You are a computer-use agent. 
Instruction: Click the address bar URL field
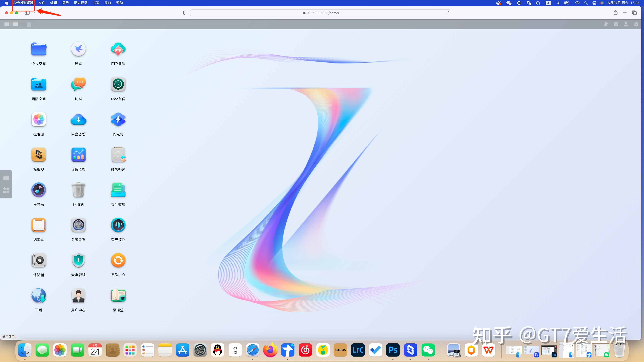point(320,13)
